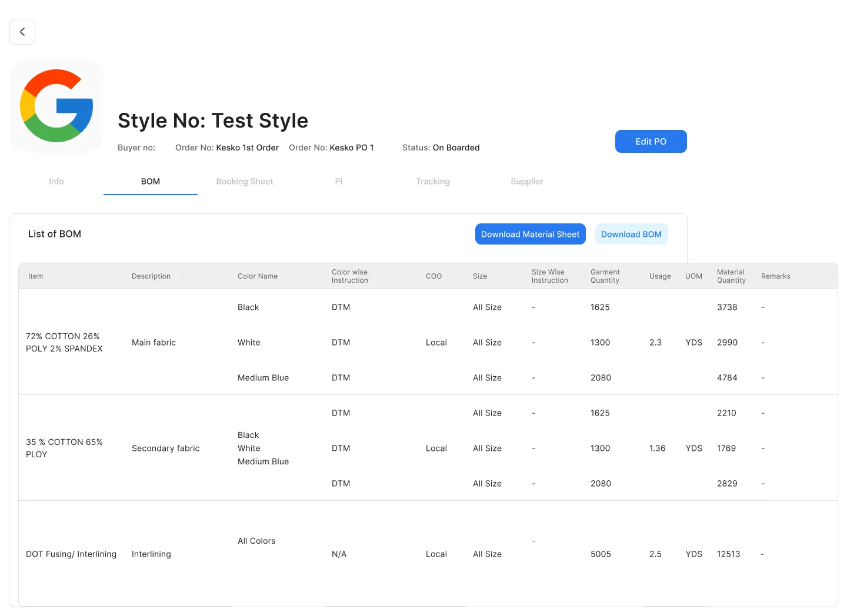Switch to the Supplier tab
Image resolution: width=847 pixels, height=616 pixels.
pos(527,182)
